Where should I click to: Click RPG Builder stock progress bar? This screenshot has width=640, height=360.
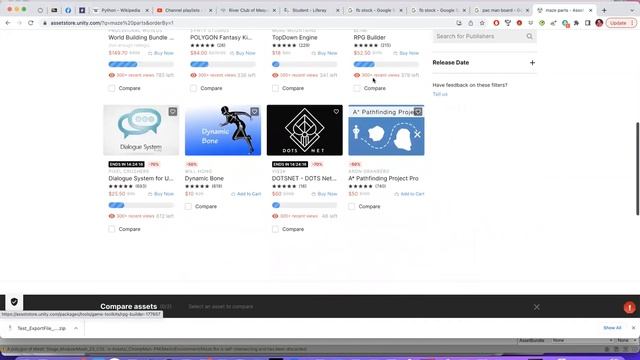coord(386,64)
